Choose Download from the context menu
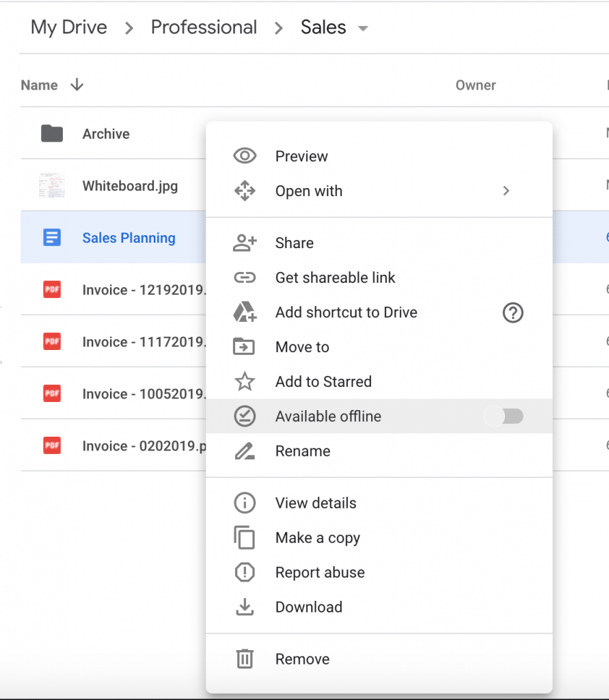Image resolution: width=609 pixels, height=700 pixels. point(308,607)
